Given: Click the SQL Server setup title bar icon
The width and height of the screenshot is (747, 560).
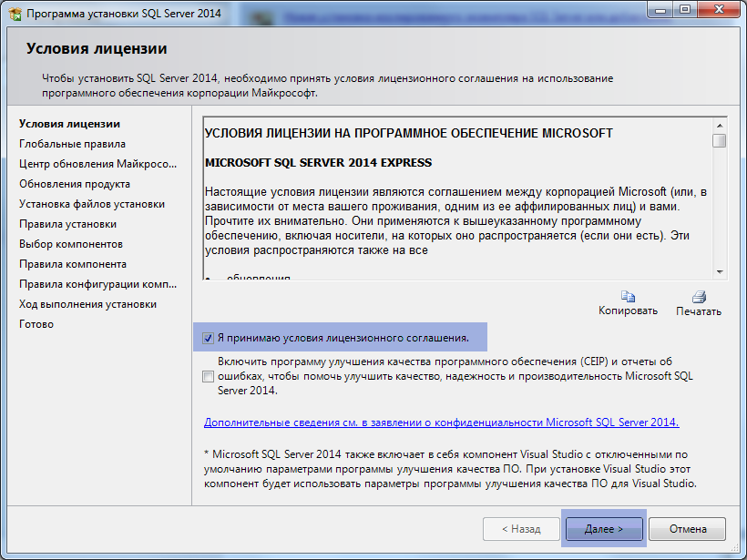Looking at the screenshot, I should (x=15, y=14).
